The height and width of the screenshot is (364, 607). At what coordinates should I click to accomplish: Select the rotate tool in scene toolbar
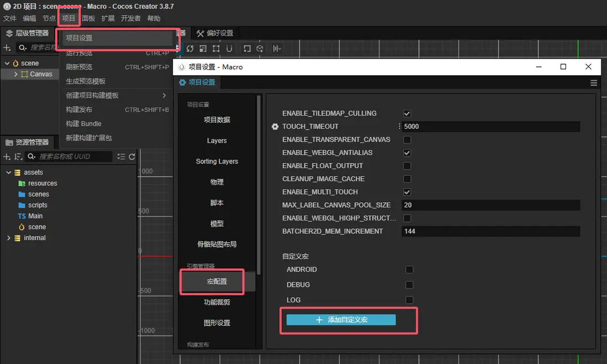(190, 49)
